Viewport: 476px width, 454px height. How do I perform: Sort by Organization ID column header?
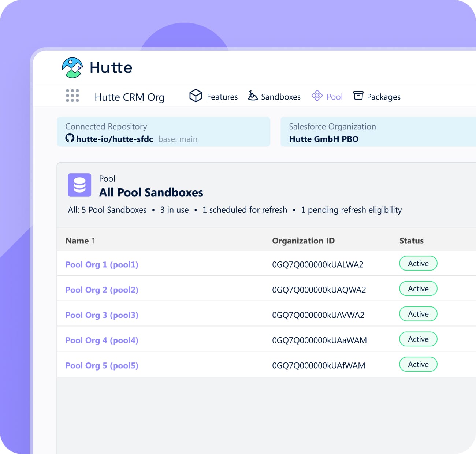pyautogui.click(x=303, y=241)
